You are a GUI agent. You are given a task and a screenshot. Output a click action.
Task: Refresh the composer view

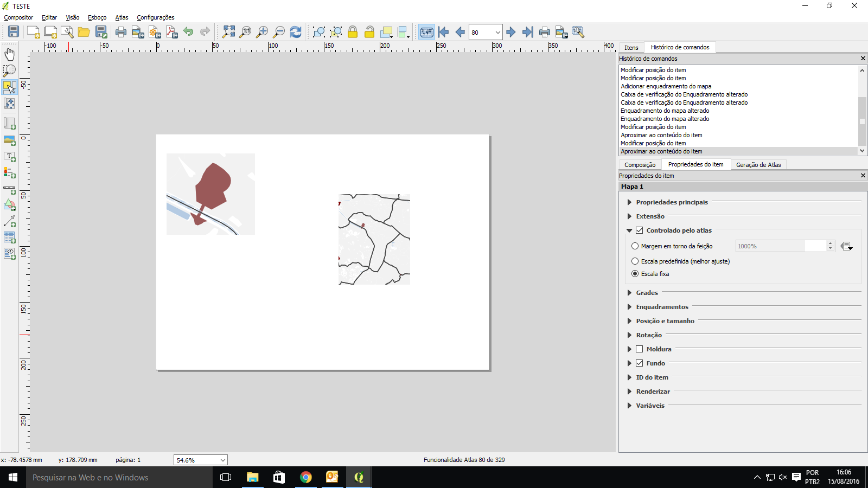coord(296,32)
